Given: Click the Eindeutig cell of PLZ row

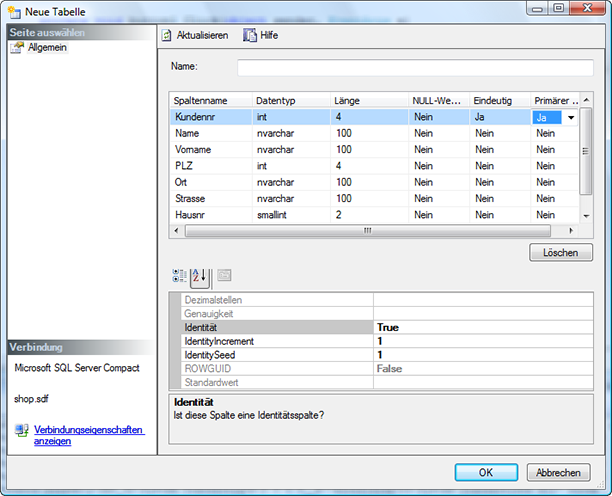Looking at the screenshot, I should (x=500, y=166).
